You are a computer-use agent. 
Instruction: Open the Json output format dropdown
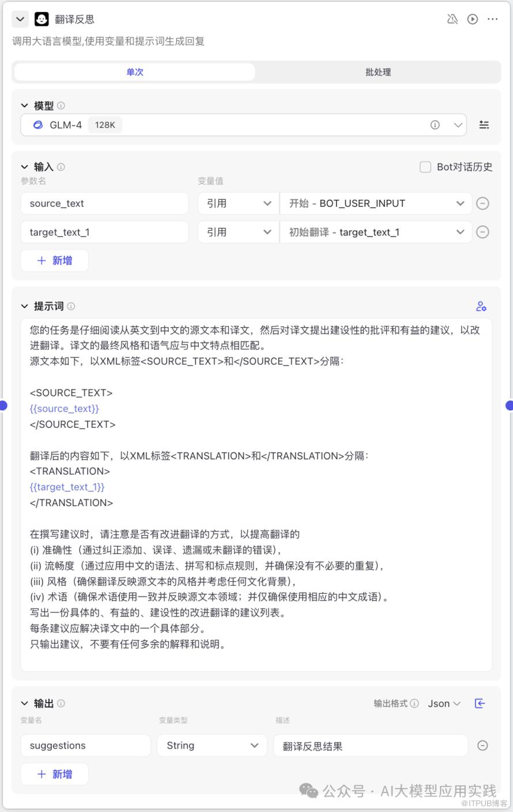click(444, 704)
